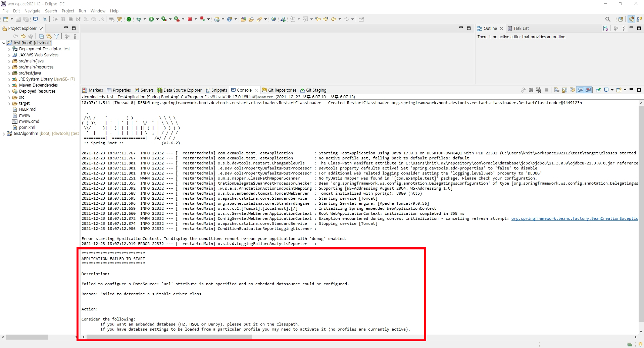
Task: Open the Open Perspective icon
Action: click(x=621, y=19)
